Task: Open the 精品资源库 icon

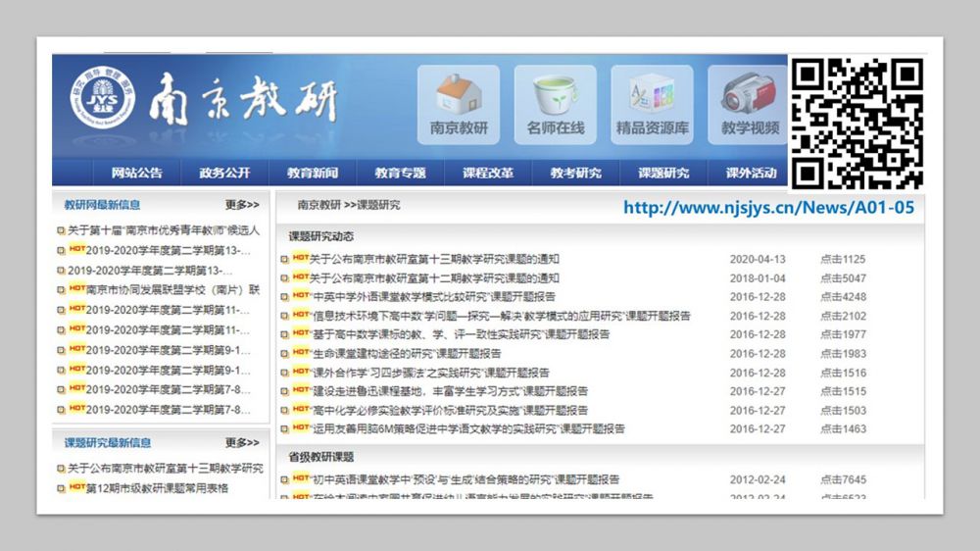Action: (x=652, y=95)
